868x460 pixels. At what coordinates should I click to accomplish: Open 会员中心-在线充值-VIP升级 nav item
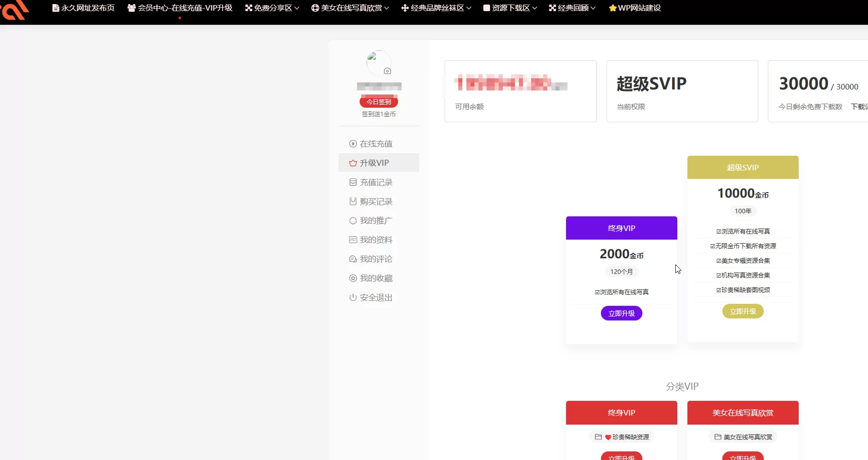(180, 8)
